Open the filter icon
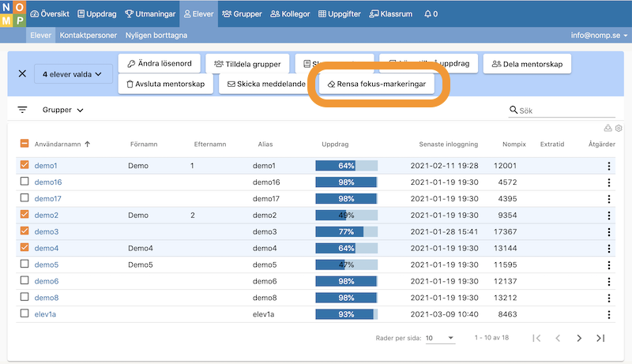 point(22,110)
